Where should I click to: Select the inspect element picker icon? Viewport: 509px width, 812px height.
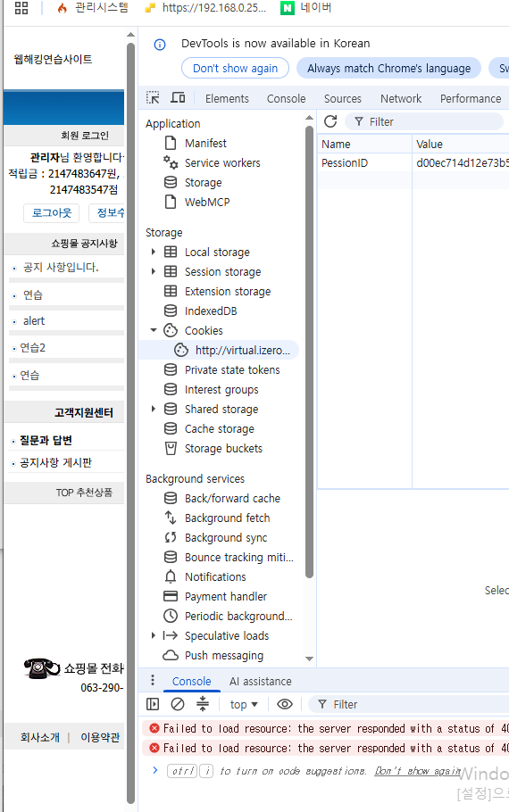[153, 98]
